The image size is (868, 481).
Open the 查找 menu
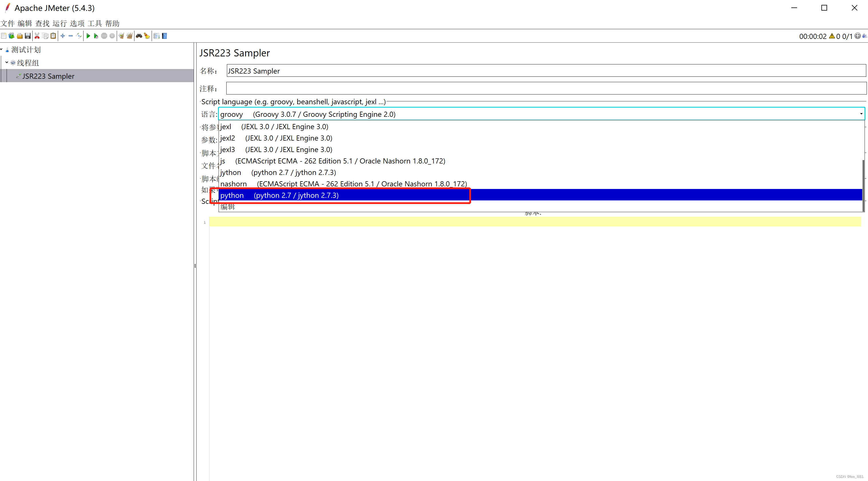click(x=42, y=23)
